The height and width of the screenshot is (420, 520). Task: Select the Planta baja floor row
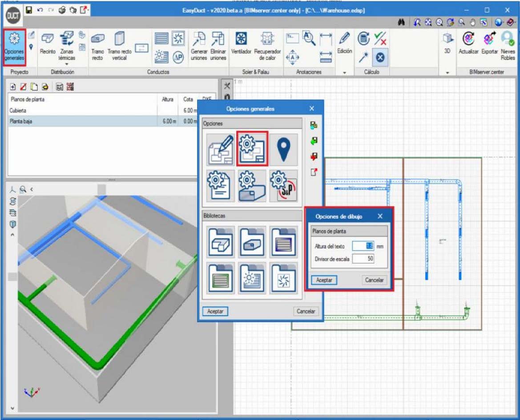click(80, 121)
